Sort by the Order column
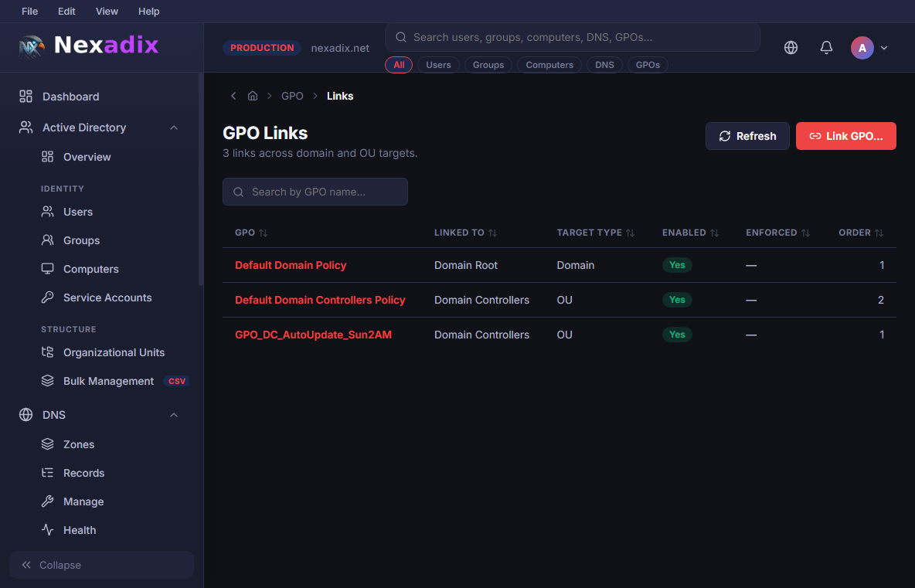Screen dimensions: 915x588 coord(861,233)
